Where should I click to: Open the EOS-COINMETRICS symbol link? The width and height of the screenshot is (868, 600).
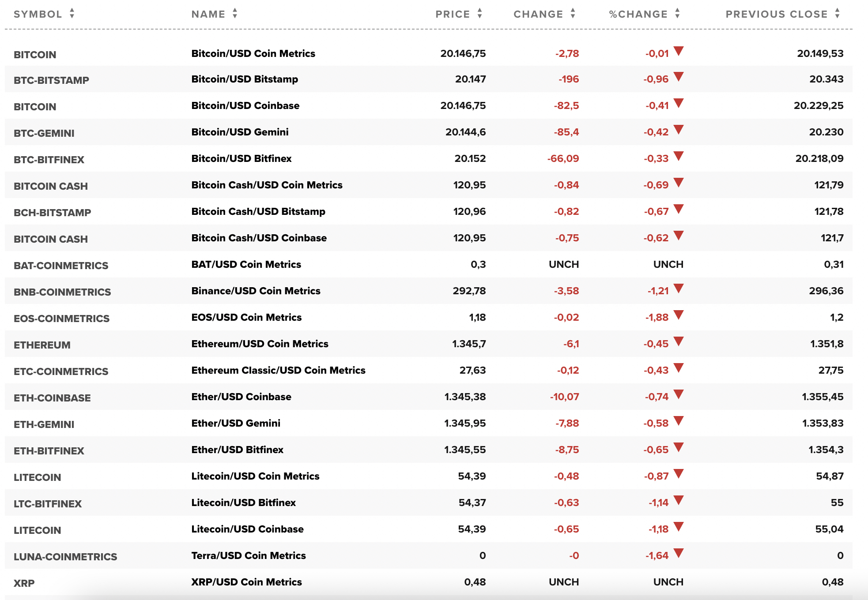point(62,319)
